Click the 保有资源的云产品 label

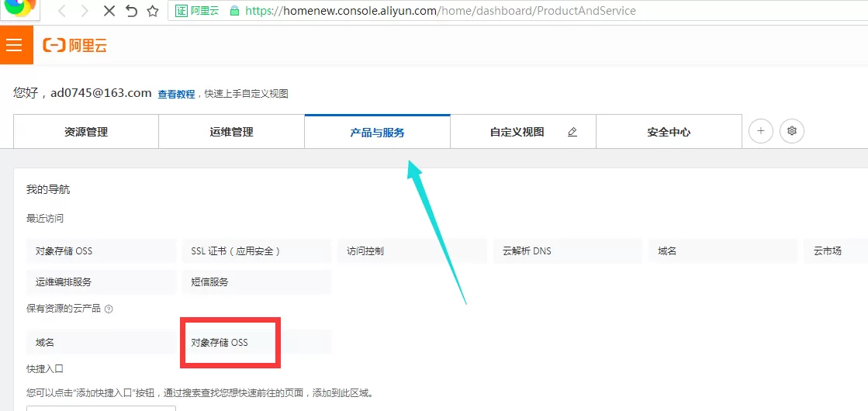pyautogui.click(x=64, y=309)
